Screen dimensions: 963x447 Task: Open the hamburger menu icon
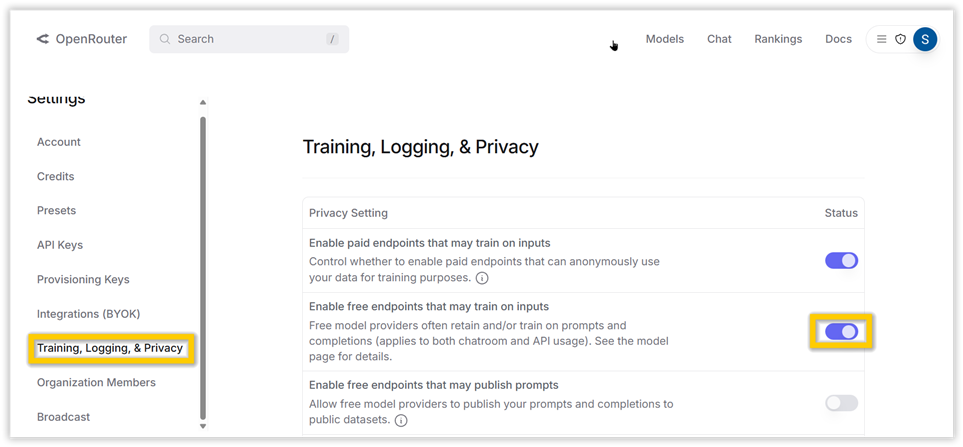881,39
